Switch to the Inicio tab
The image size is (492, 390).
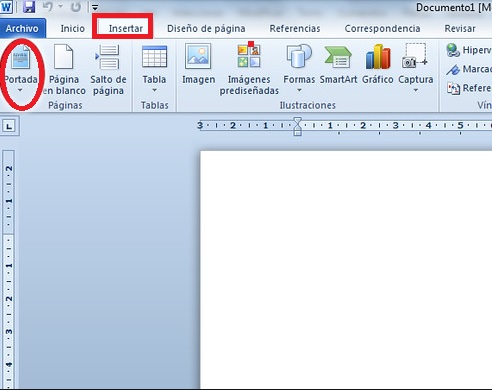72,29
